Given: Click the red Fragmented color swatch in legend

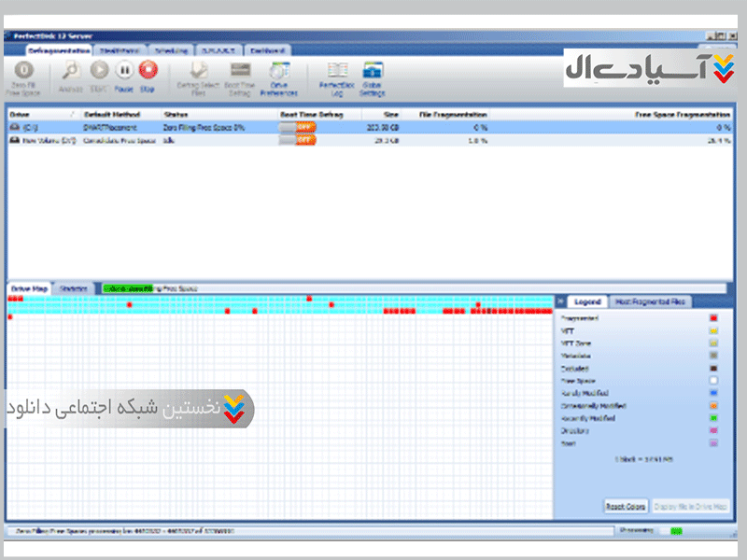Looking at the screenshot, I should (x=714, y=318).
